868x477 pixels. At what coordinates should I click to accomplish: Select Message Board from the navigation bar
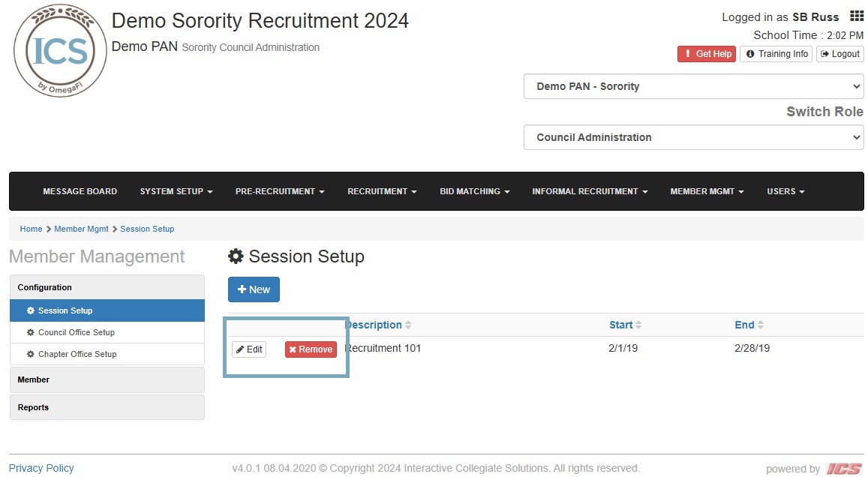(80, 191)
